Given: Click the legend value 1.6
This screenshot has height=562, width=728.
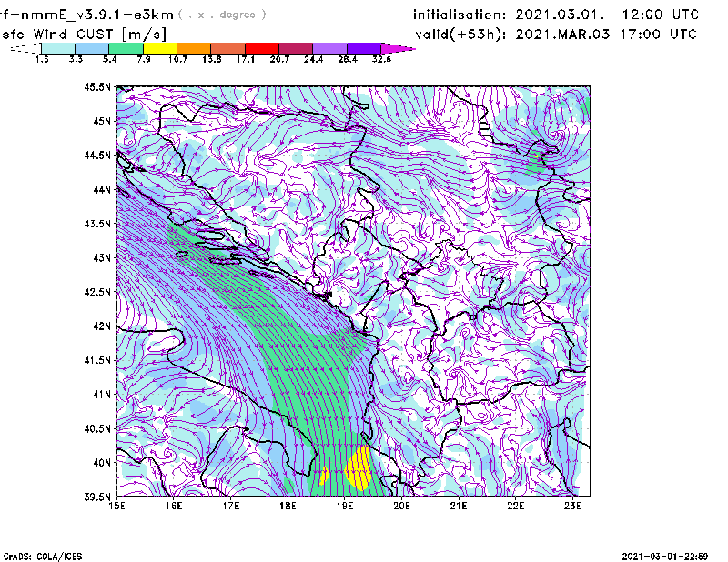Looking at the screenshot, I should [42, 59].
